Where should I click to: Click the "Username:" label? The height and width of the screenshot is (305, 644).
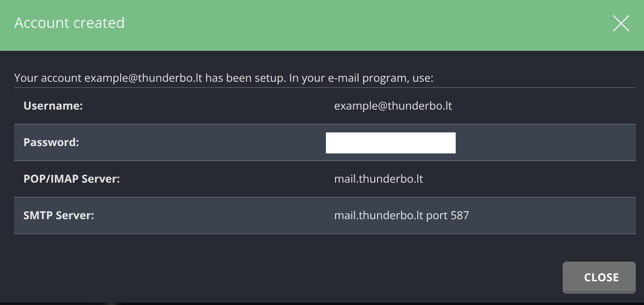pos(53,106)
